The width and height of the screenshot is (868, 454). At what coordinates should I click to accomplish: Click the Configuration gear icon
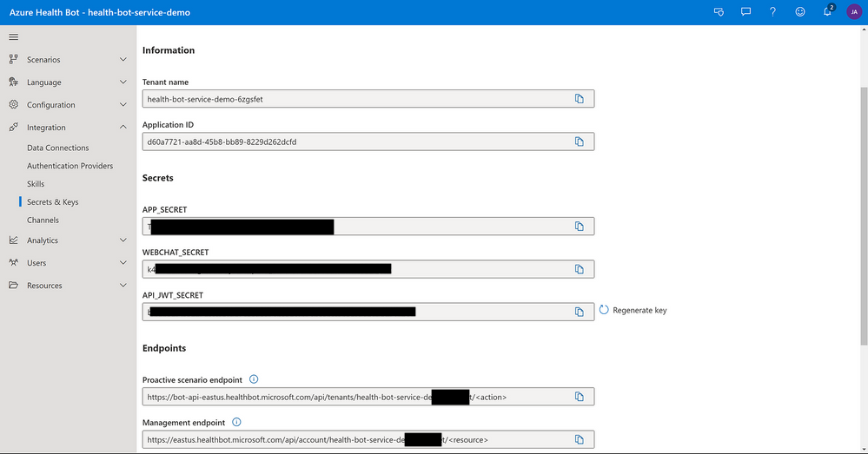tap(13, 104)
